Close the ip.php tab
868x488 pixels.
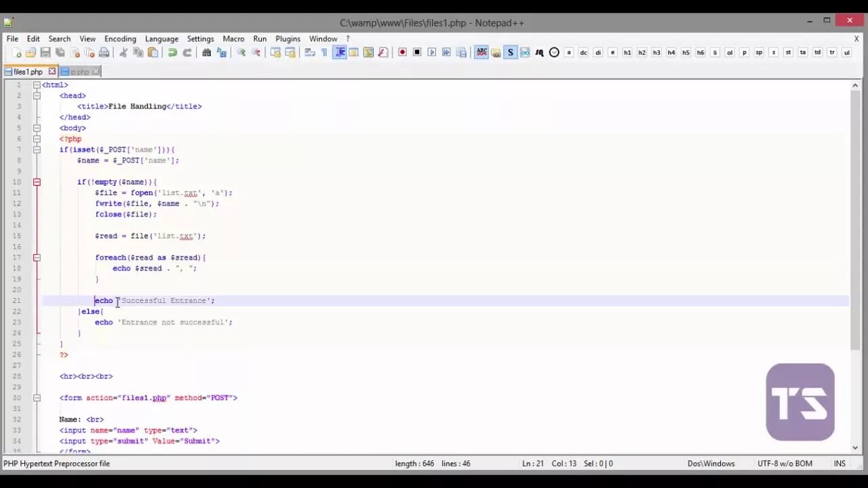pyautogui.click(x=96, y=71)
